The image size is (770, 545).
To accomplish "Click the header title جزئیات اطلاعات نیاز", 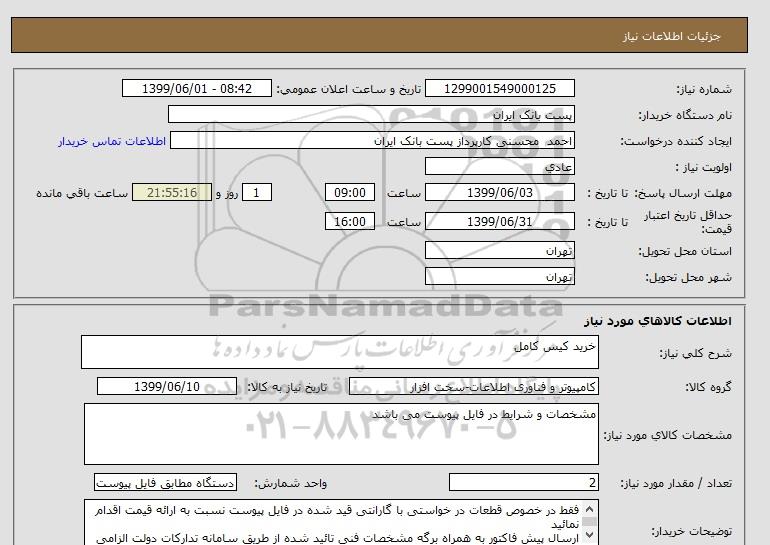I will tap(671, 36).
